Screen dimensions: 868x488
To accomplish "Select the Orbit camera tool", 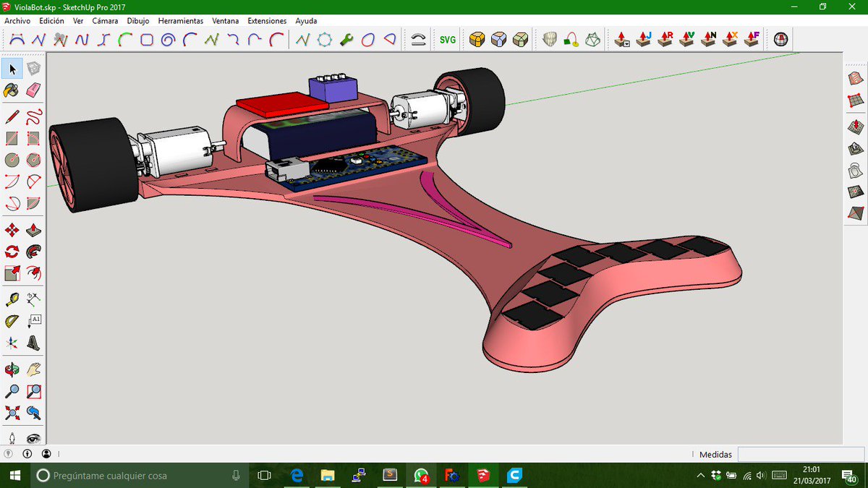I will [x=12, y=370].
